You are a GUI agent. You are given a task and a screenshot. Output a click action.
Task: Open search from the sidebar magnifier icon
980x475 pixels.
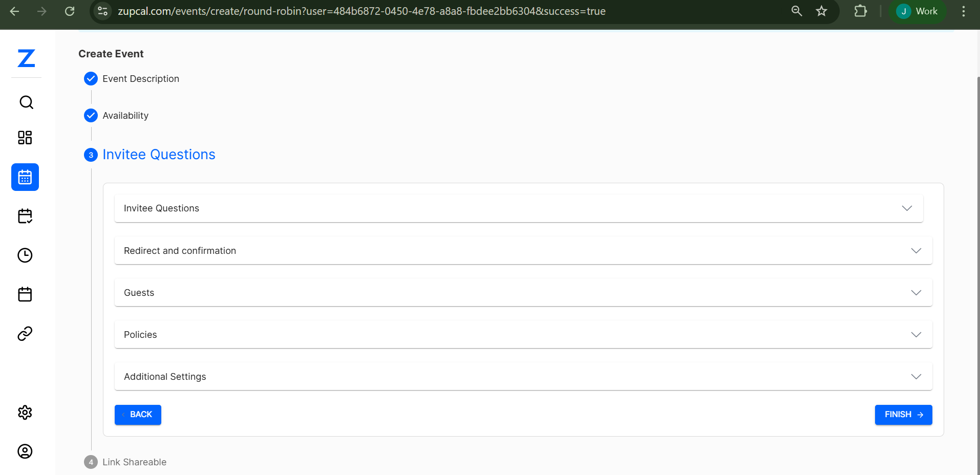click(x=26, y=102)
